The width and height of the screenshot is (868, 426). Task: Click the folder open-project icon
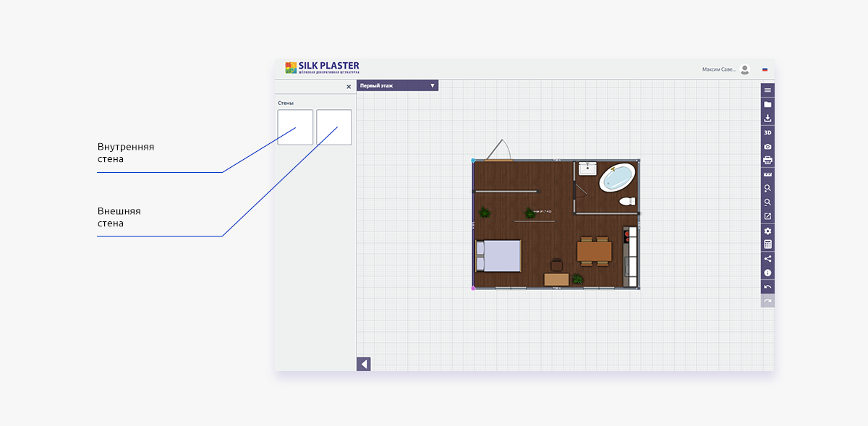pos(767,104)
